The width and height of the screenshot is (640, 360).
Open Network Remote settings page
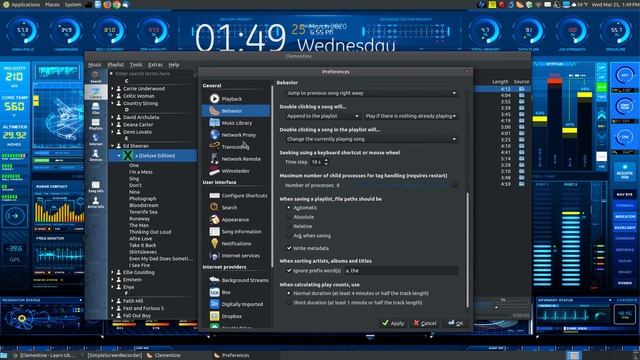pyautogui.click(x=236, y=159)
